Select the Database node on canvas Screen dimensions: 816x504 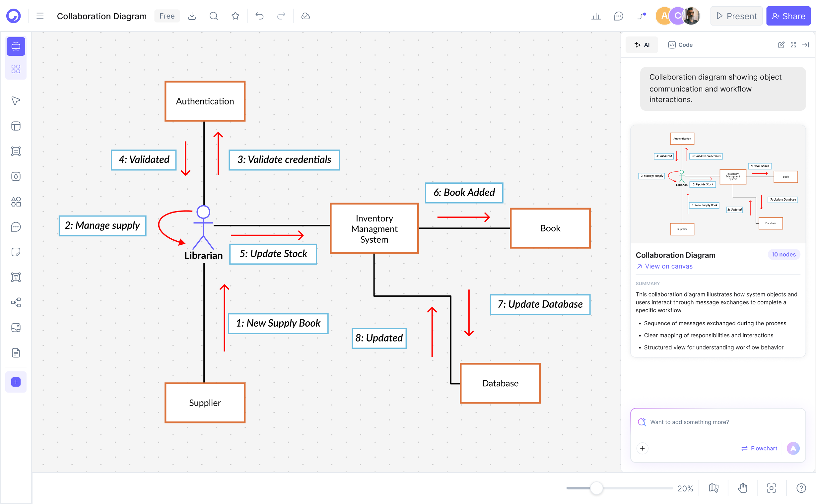point(500,383)
